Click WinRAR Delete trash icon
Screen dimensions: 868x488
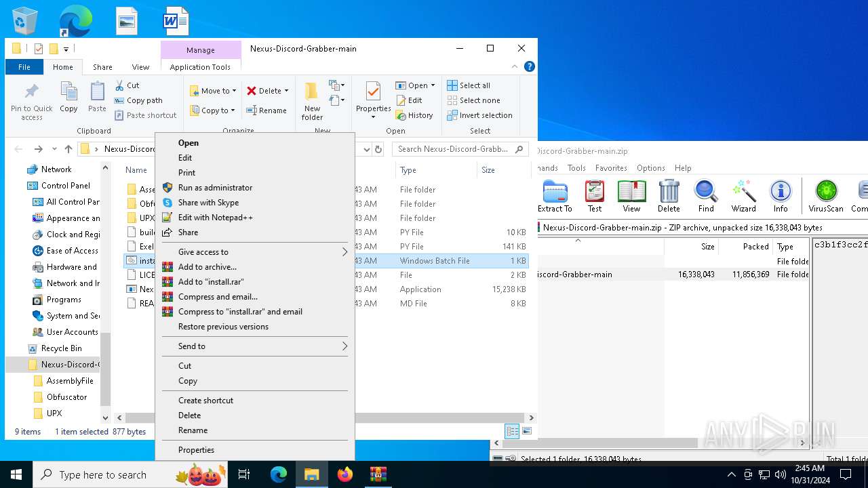click(669, 197)
